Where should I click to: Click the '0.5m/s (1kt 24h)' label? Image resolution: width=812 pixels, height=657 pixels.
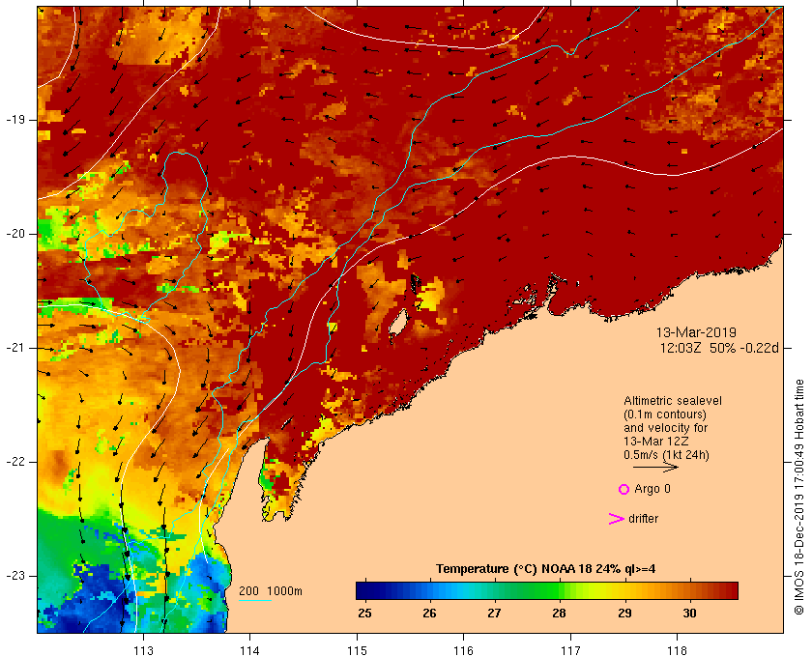tap(666, 455)
